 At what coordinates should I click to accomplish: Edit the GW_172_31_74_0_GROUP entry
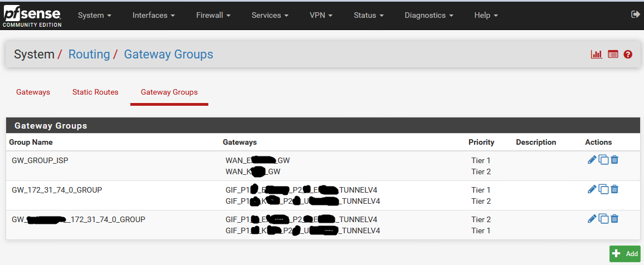pyautogui.click(x=592, y=189)
